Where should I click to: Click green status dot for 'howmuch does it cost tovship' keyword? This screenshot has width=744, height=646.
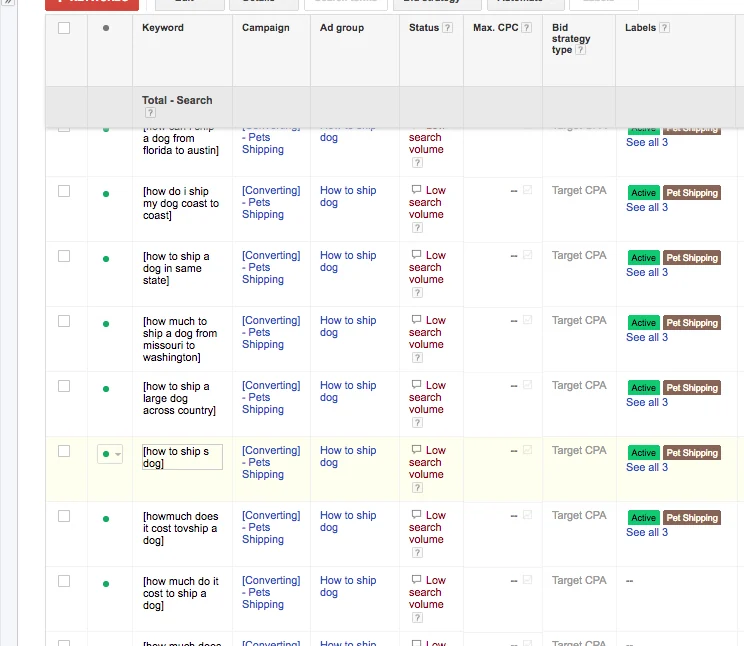pyautogui.click(x=106, y=519)
